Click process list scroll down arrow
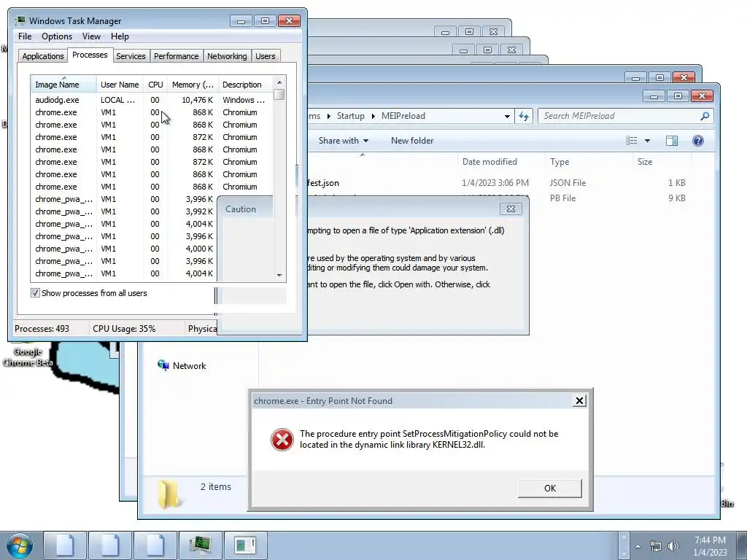 click(279, 275)
